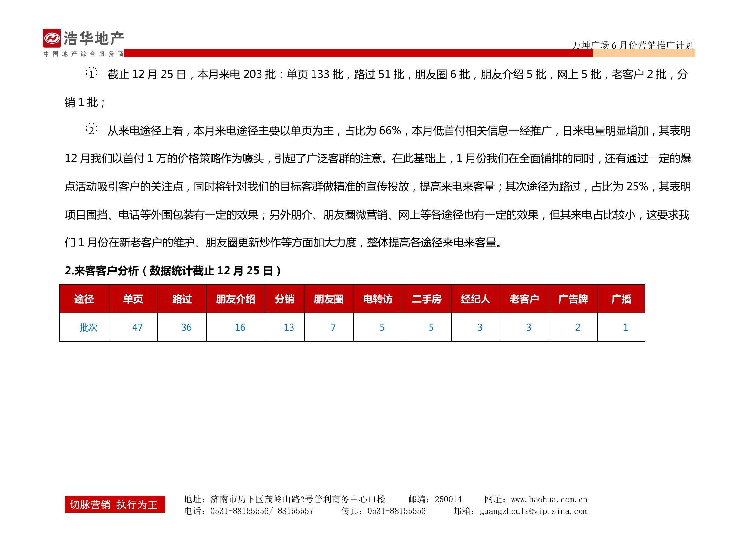Click the table header cell 途径

84,299
